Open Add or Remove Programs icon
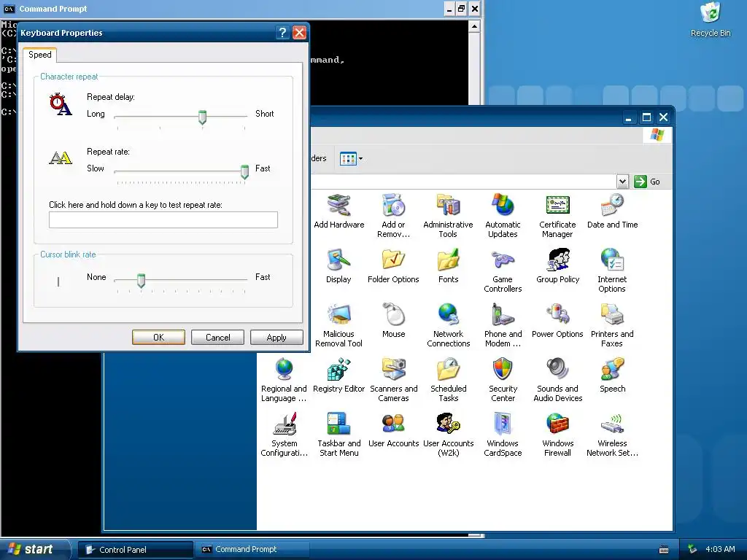This screenshot has height=560, width=747. pos(393,205)
